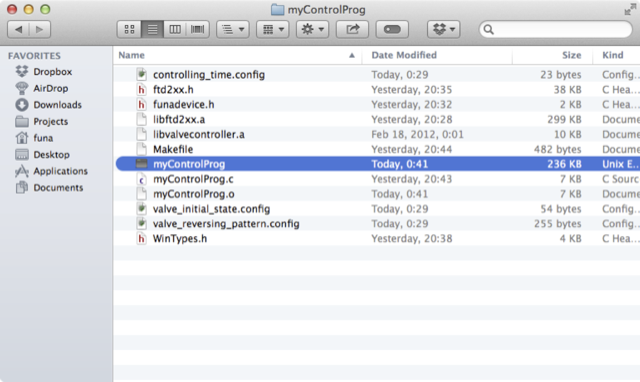Select the WinTypes.h header file icon
The image size is (640, 382).
(x=142, y=238)
